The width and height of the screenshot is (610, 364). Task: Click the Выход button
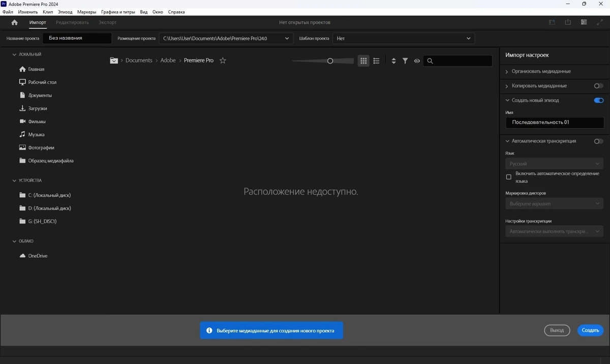pos(557,330)
